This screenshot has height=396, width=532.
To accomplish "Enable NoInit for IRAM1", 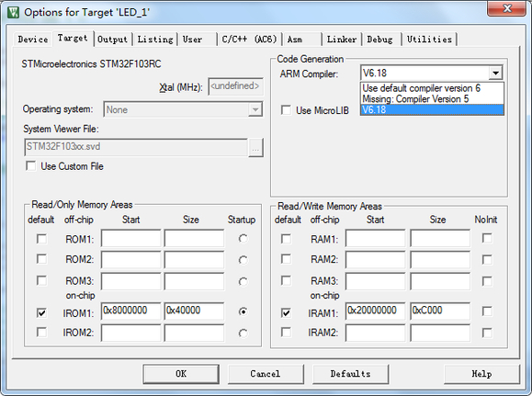I will pos(487,311).
